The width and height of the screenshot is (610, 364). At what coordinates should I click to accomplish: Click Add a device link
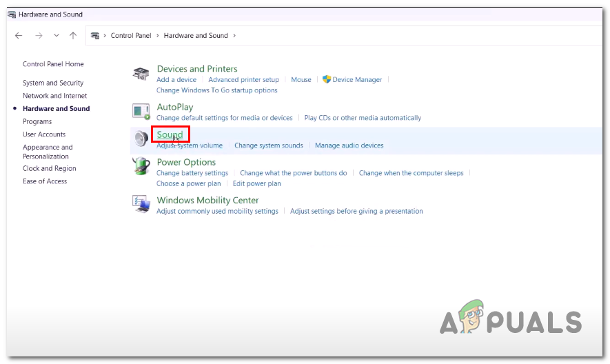pyautogui.click(x=176, y=79)
